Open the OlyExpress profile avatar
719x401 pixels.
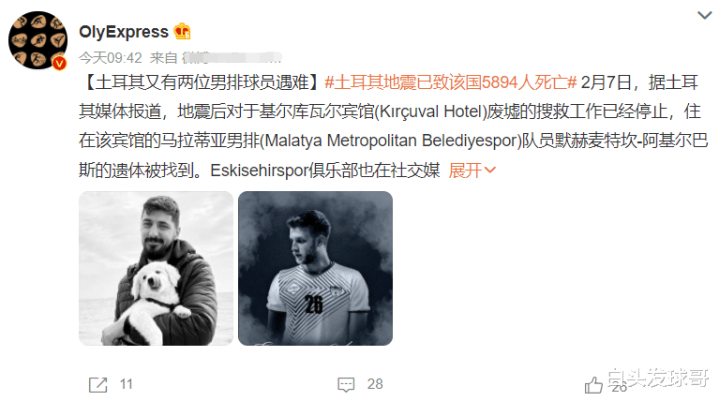pos(38,40)
